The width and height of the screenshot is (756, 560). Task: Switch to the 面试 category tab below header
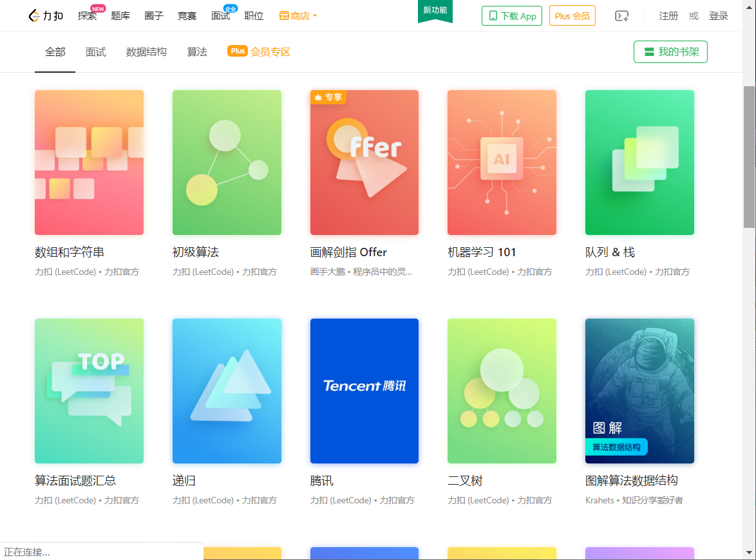[95, 52]
